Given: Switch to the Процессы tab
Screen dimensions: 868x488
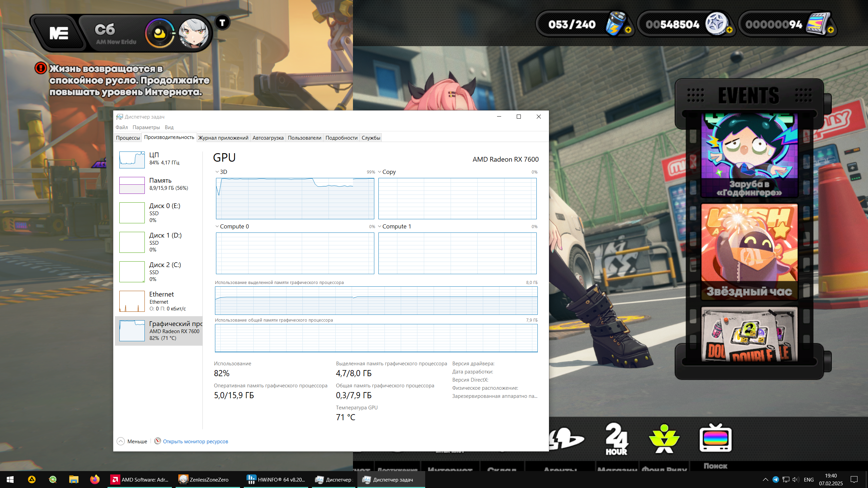Looking at the screenshot, I should tap(128, 138).
